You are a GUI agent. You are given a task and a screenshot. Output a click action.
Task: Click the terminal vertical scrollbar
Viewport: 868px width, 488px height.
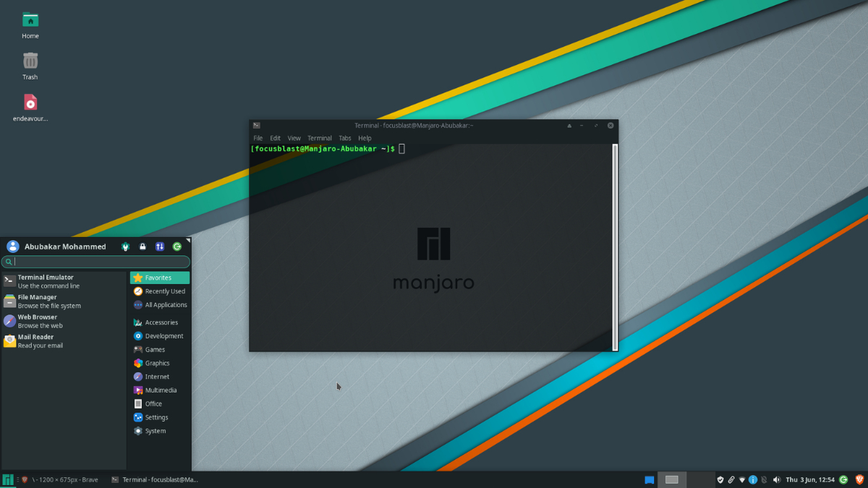615,247
